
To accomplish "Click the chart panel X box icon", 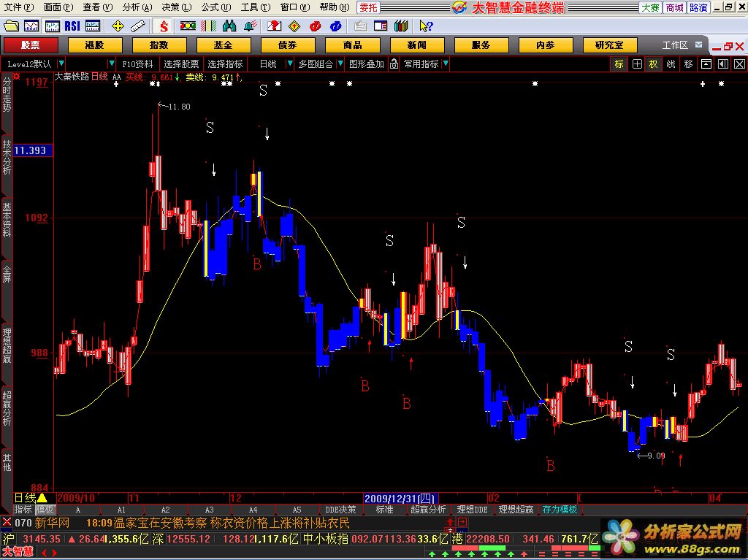I will [739, 64].
